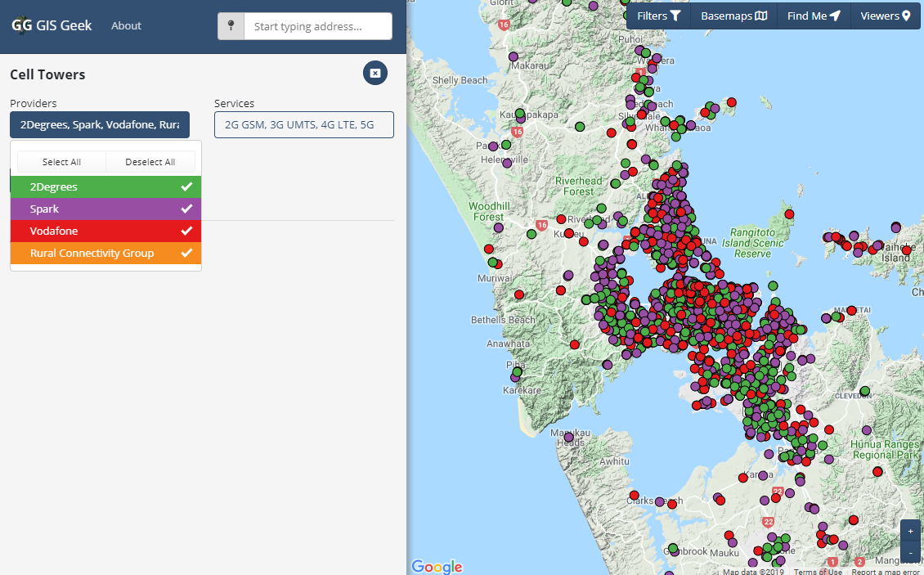Click the Riverhead Forest map label
The width and height of the screenshot is (924, 575).
click(x=579, y=186)
